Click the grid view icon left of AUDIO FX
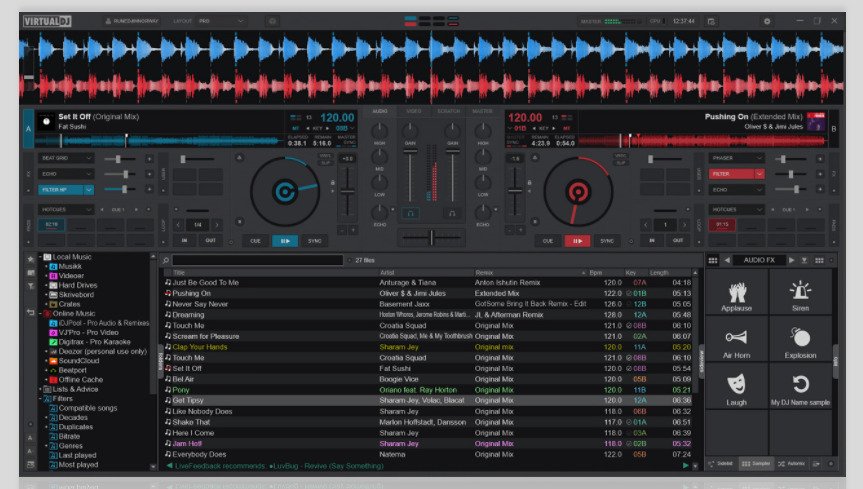863x489 pixels. (x=713, y=260)
